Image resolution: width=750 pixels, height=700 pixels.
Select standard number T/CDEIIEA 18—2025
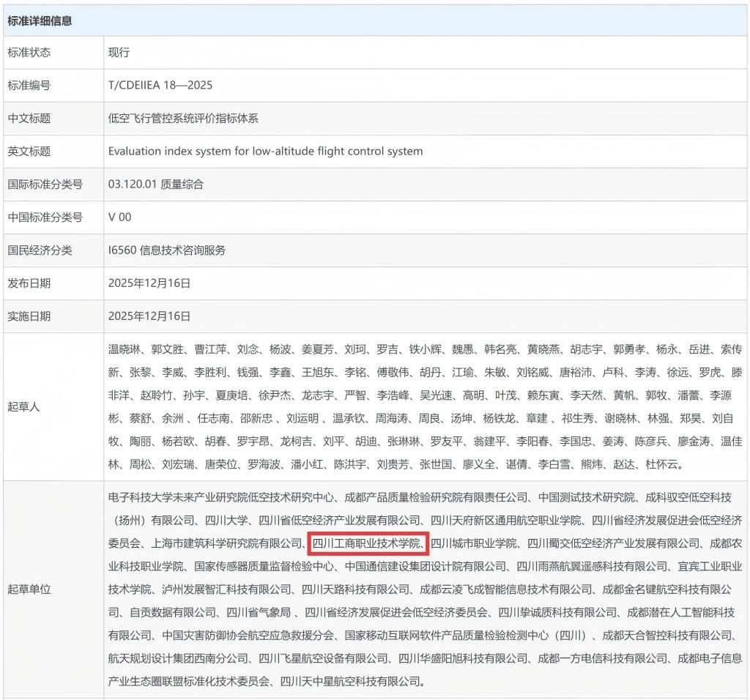point(160,86)
